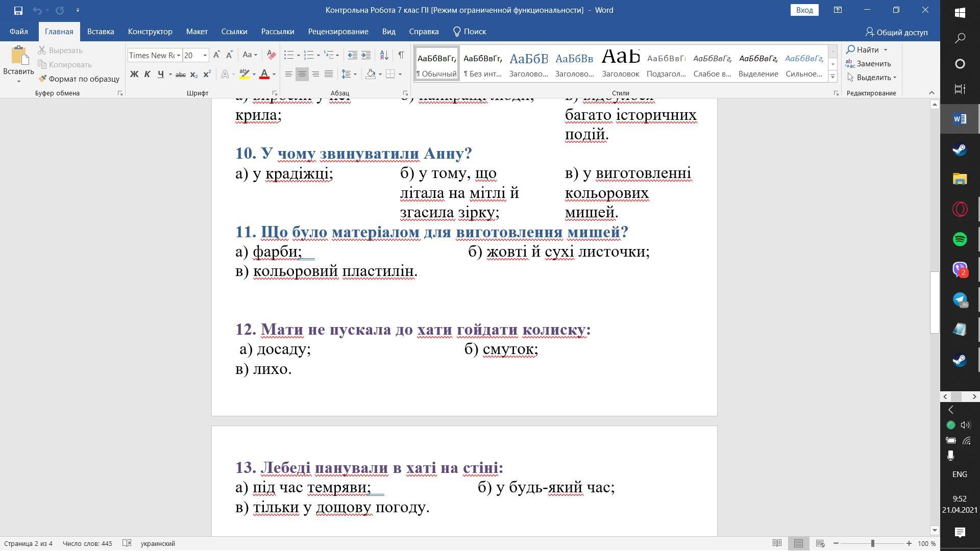Justify text alignment
Screen dimensions: 980x551
pyautogui.click(x=329, y=74)
